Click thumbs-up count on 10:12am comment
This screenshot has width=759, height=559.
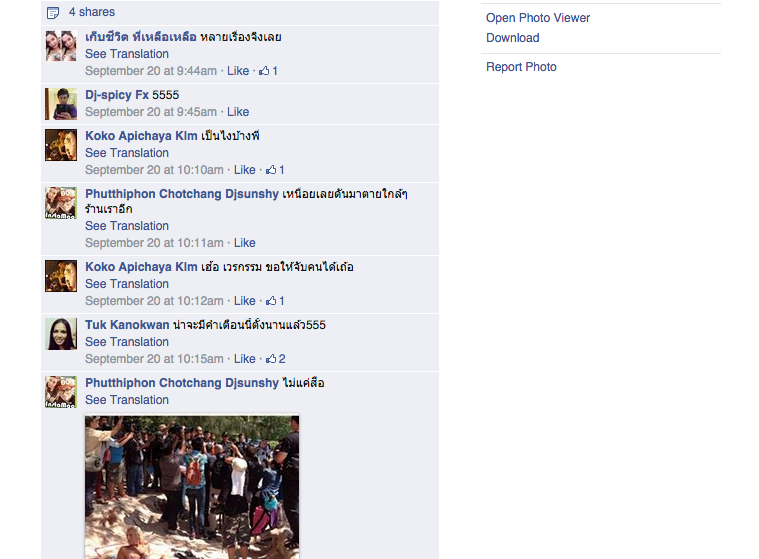(275, 301)
